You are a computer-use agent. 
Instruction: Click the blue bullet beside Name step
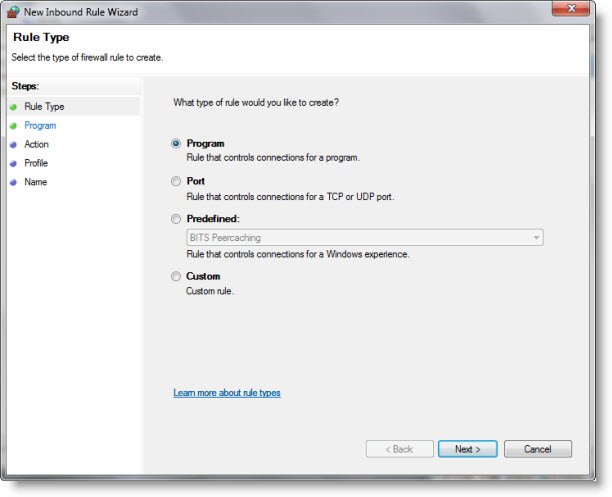pyautogui.click(x=13, y=182)
